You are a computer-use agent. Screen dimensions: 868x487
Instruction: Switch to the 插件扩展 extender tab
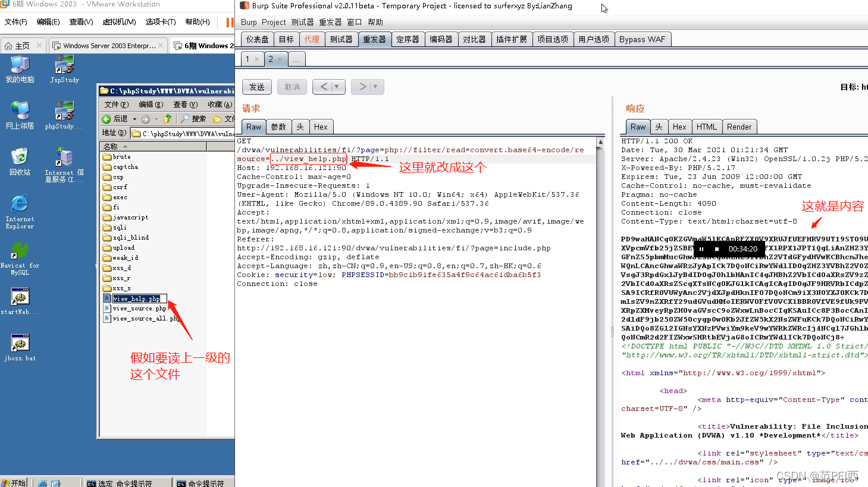[512, 39]
